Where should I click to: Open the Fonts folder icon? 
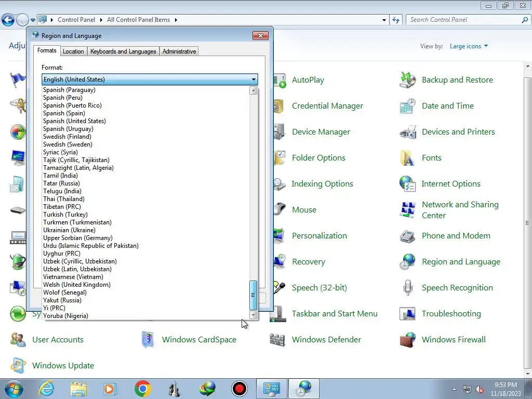(x=407, y=158)
